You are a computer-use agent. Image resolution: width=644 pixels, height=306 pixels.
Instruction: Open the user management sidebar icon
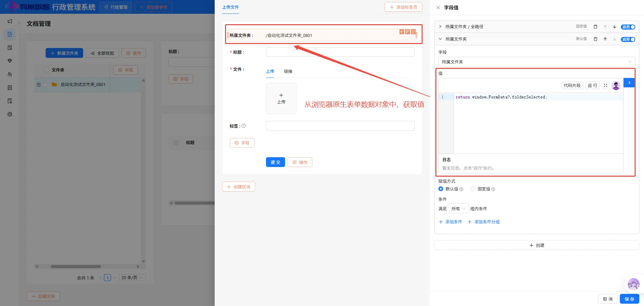click(x=10, y=74)
